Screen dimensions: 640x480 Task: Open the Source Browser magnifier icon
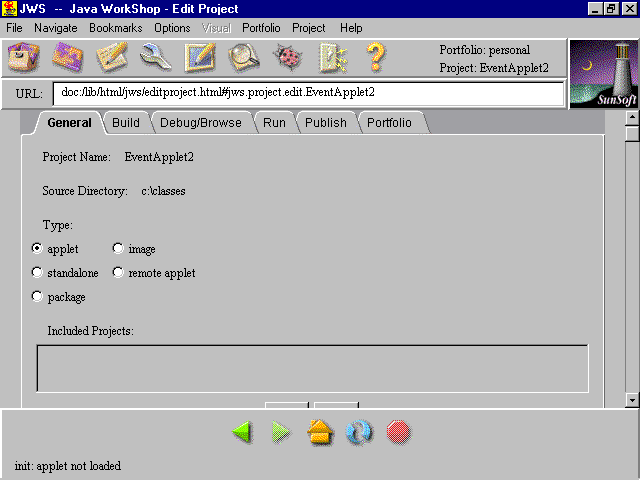pyautogui.click(x=244, y=57)
